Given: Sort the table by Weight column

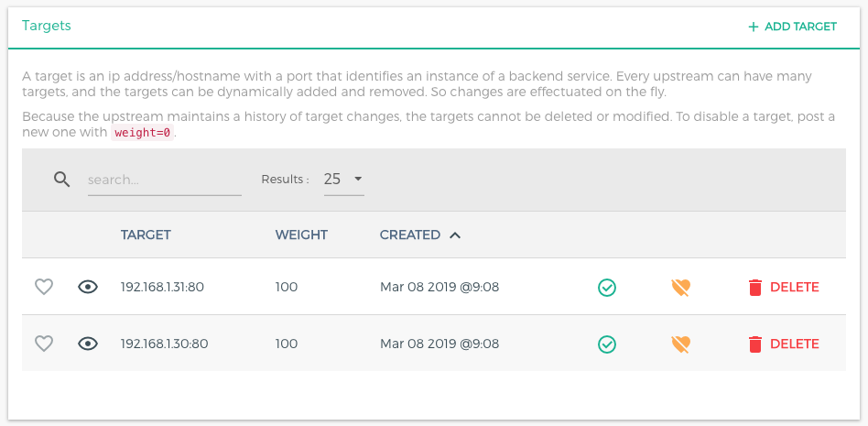Looking at the screenshot, I should 301,235.
